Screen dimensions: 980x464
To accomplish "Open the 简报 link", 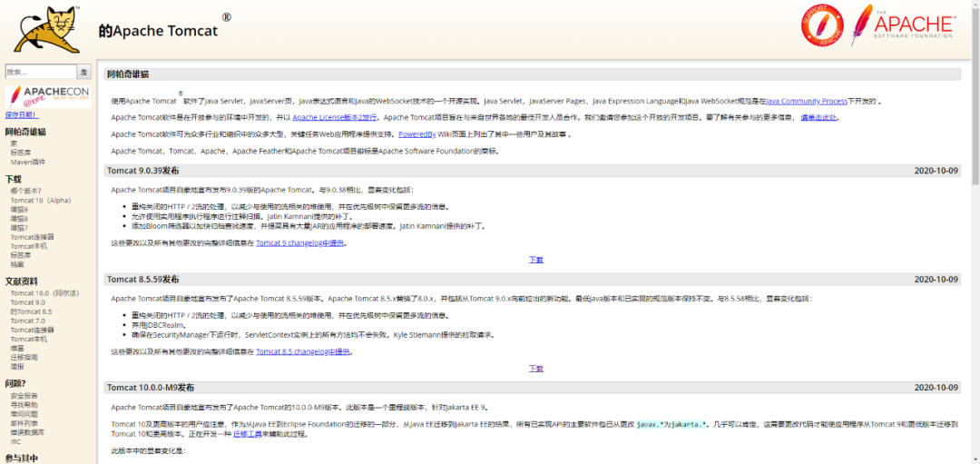I will click(x=17, y=367).
